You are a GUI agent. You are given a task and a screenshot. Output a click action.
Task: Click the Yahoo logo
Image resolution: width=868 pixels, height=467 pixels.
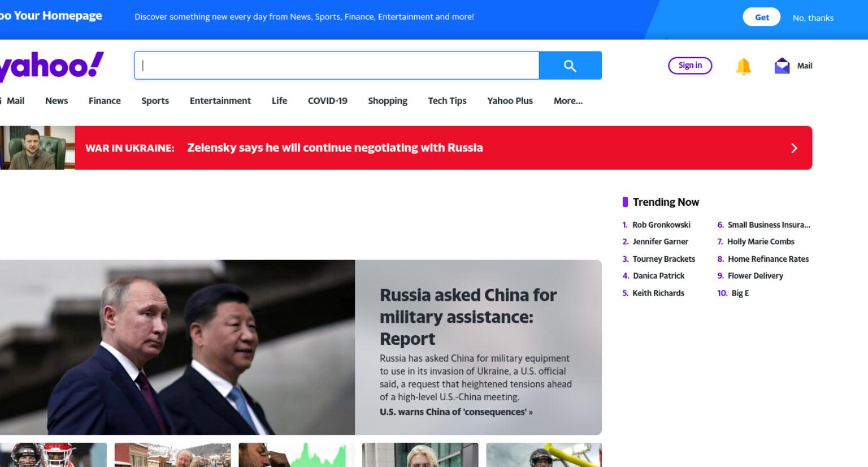[x=51, y=67]
